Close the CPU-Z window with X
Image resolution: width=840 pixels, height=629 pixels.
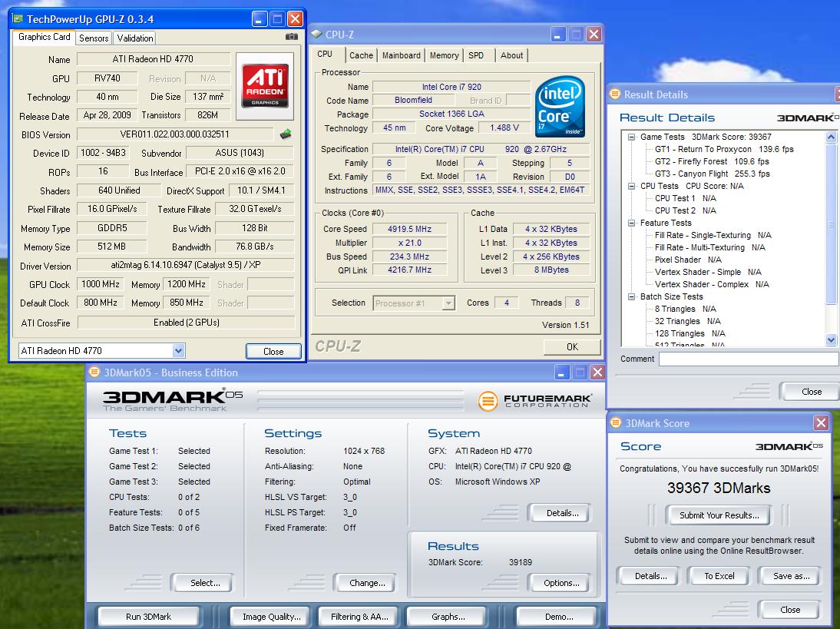(594, 35)
